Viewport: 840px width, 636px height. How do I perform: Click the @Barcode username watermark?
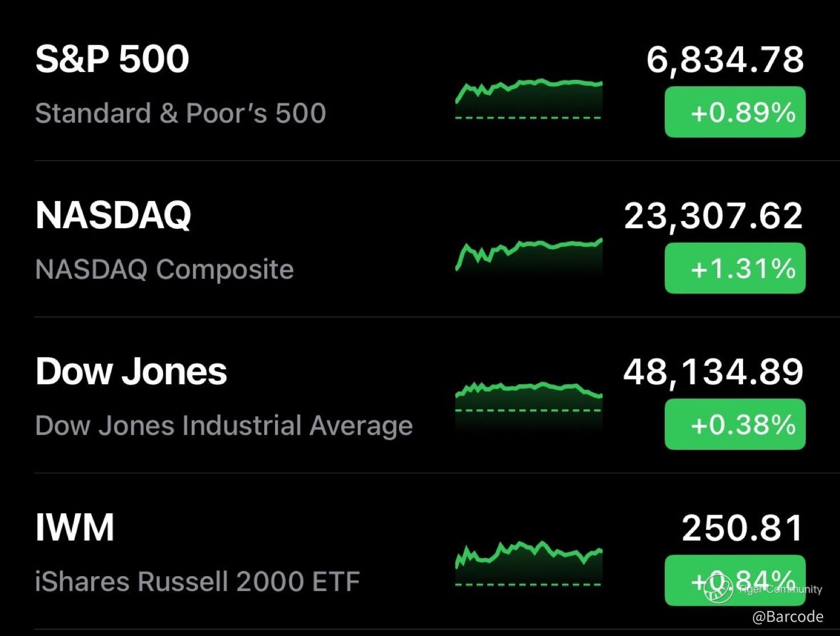[787, 617]
